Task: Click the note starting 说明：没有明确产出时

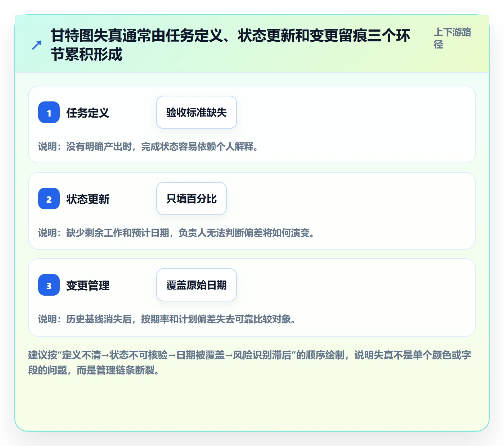Action: pos(148,147)
